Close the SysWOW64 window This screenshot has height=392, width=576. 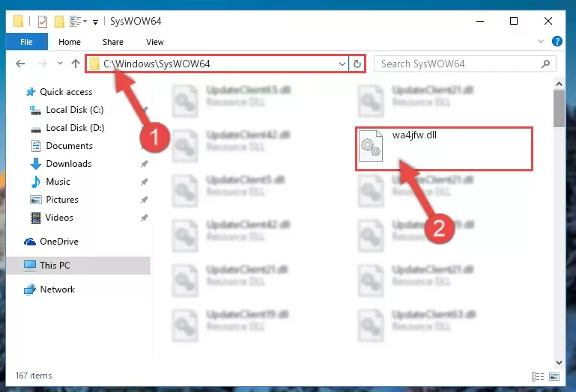click(548, 21)
